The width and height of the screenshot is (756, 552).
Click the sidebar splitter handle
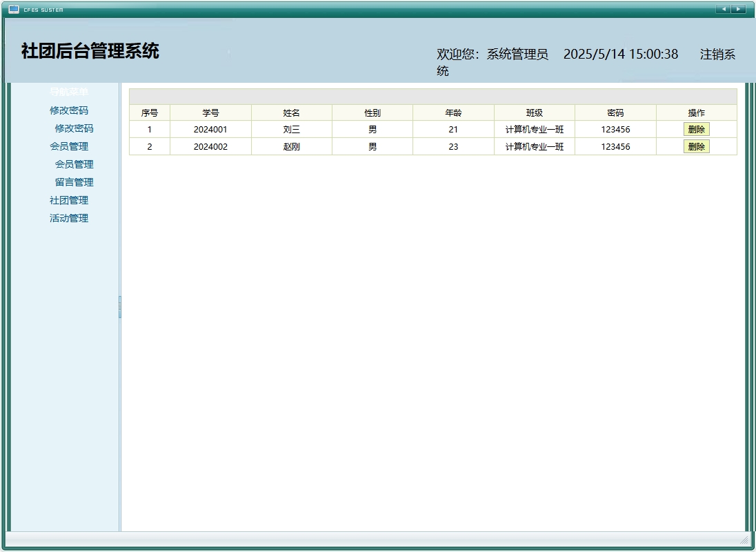coord(120,307)
